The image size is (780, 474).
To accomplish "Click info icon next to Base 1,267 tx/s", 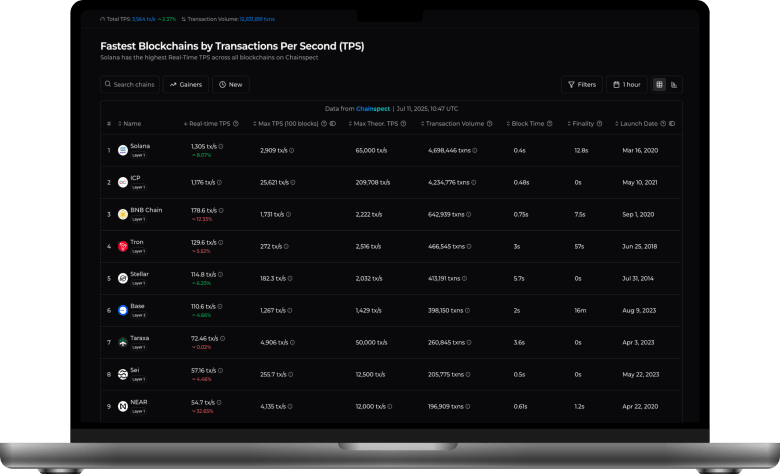I will coord(290,310).
